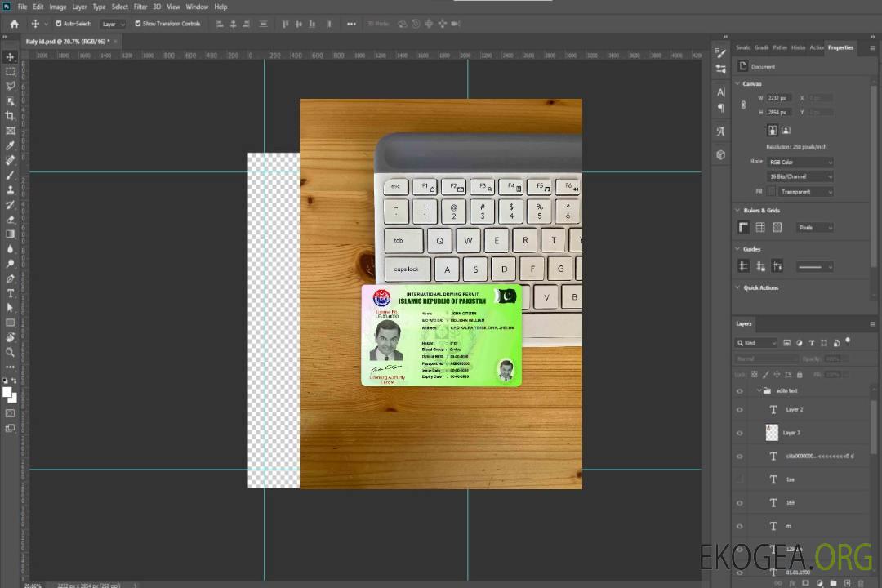Uncheck the Auto-Select checkbox
The height and width of the screenshot is (588, 882).
59,24
